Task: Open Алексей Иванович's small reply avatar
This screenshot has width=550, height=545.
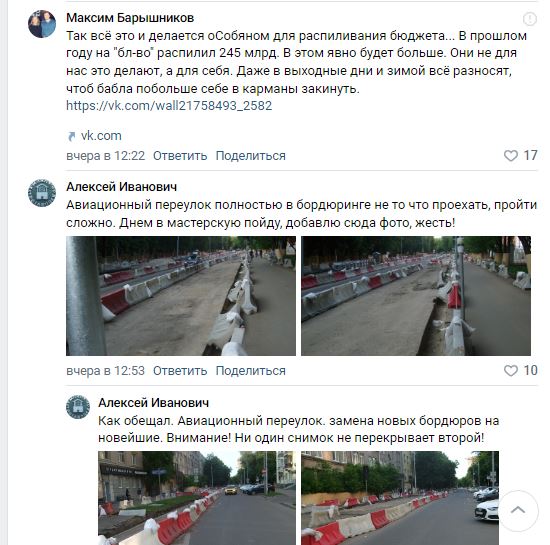Action: (78, 407)
